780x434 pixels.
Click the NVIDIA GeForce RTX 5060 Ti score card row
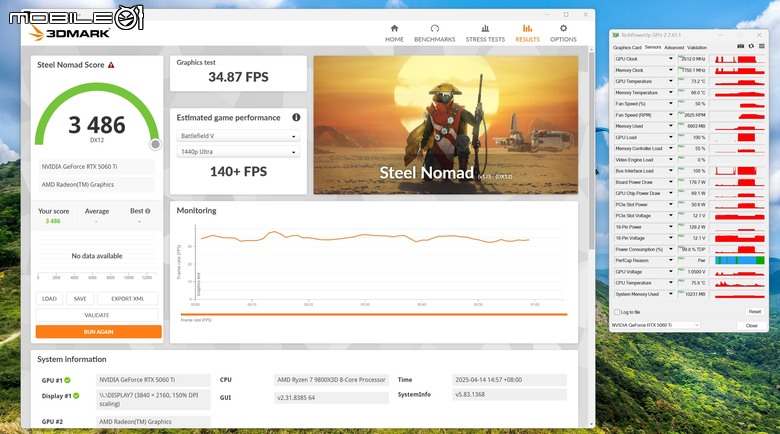(97, 167)
